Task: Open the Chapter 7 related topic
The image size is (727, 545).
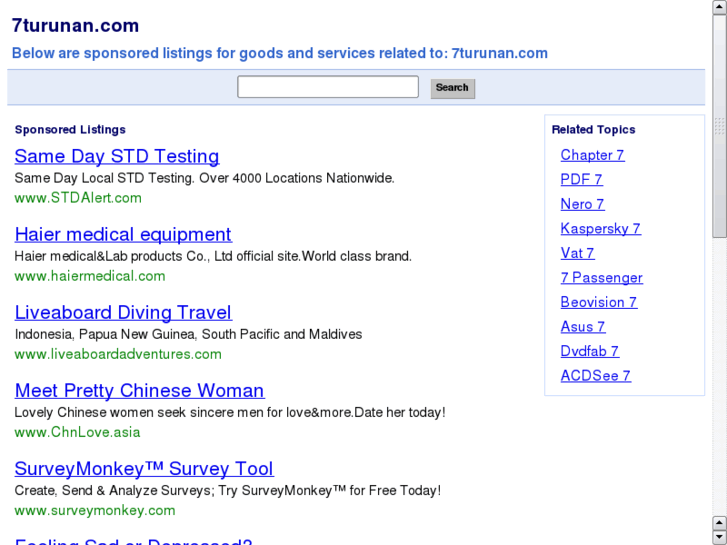Action: (x=592, y=155)
